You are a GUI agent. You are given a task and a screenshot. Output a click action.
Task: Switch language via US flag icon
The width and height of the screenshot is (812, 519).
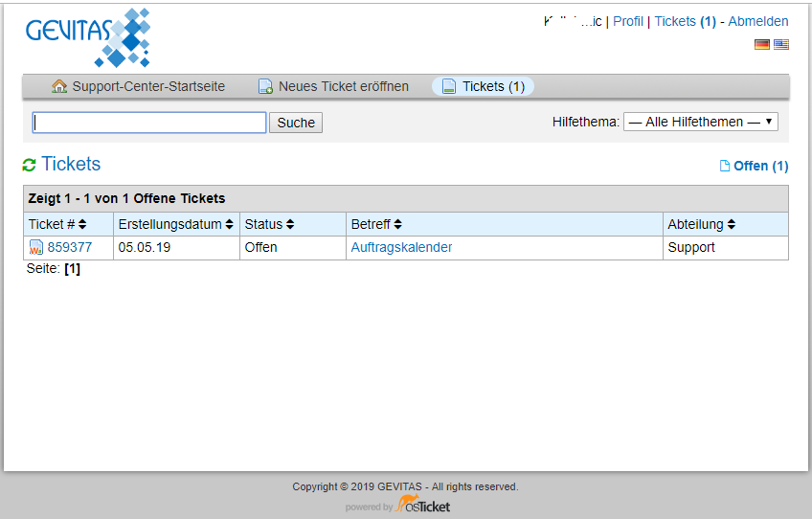coord(781,45)
